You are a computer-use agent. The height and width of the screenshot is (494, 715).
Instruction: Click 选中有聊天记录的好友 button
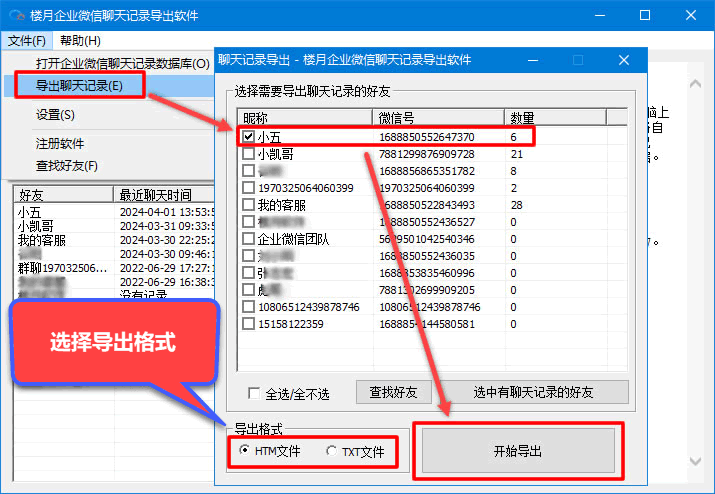533,392
